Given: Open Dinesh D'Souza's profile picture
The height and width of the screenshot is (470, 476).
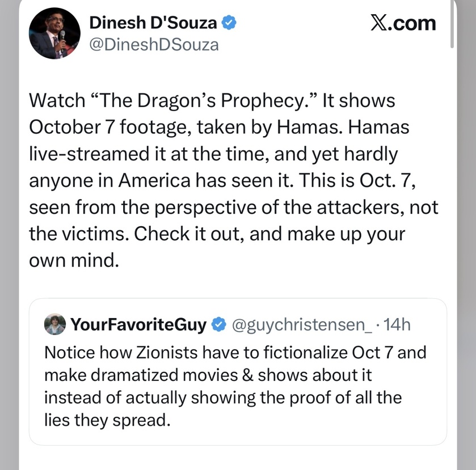Looking at the screenshot, I should [54, 33].
